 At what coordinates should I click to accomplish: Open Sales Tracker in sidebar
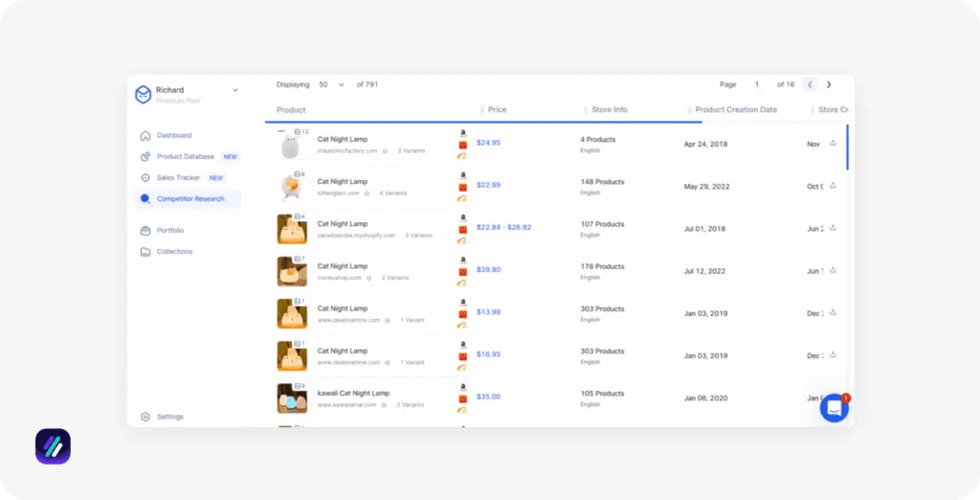coord(178,178)
